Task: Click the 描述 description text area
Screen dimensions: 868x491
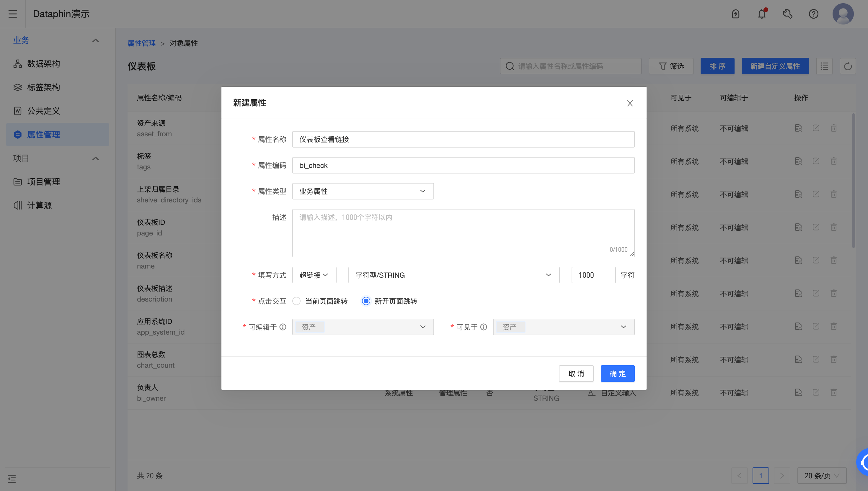Action: [463, 233]
